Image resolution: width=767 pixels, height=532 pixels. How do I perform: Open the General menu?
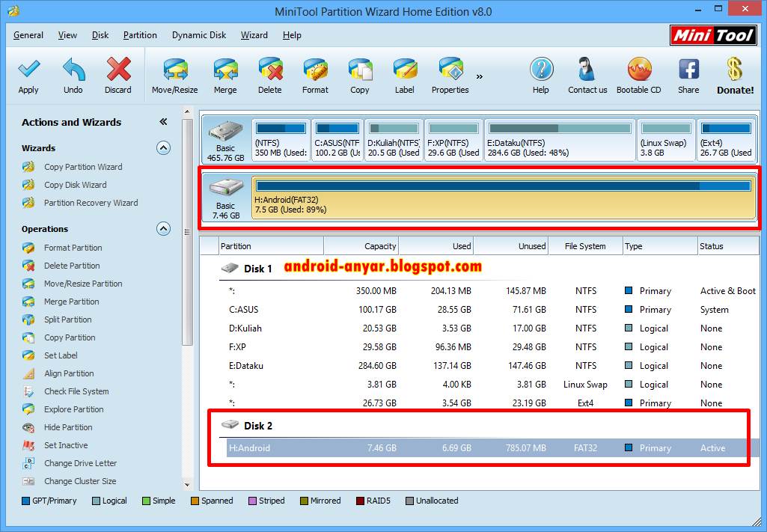(28, 35)
